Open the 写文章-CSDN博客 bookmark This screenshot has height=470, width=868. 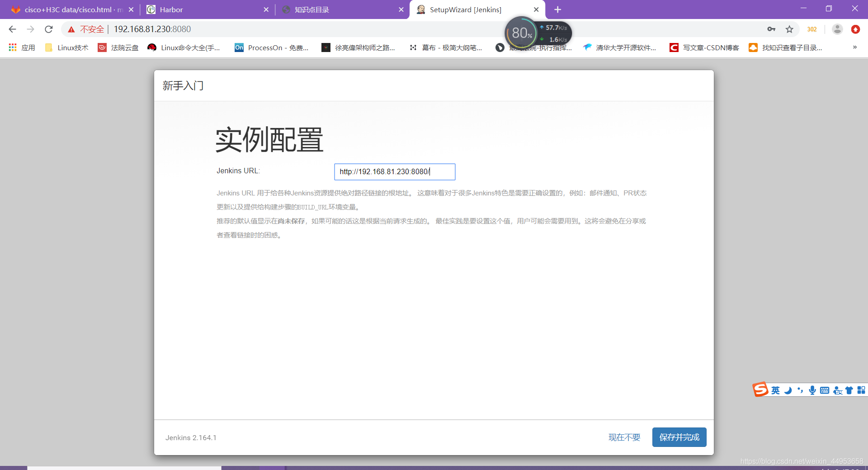tap(704, 47)
